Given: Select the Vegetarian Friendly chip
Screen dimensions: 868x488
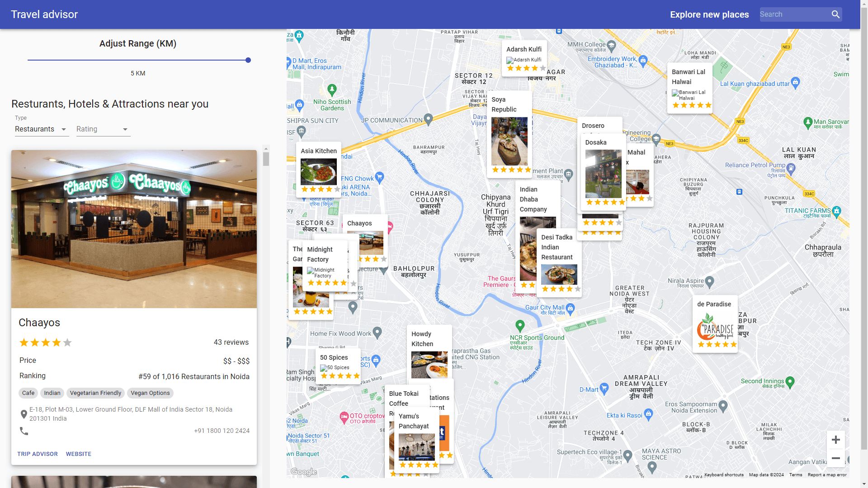Looking at the screenshot, I should pyautogui.click(x=95, y=393).
